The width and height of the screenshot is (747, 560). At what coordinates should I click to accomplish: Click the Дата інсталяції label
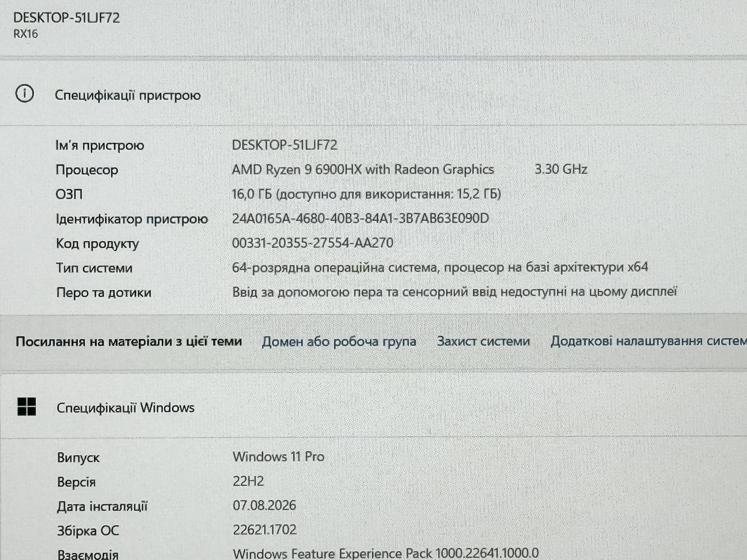[x=102, y=506]
